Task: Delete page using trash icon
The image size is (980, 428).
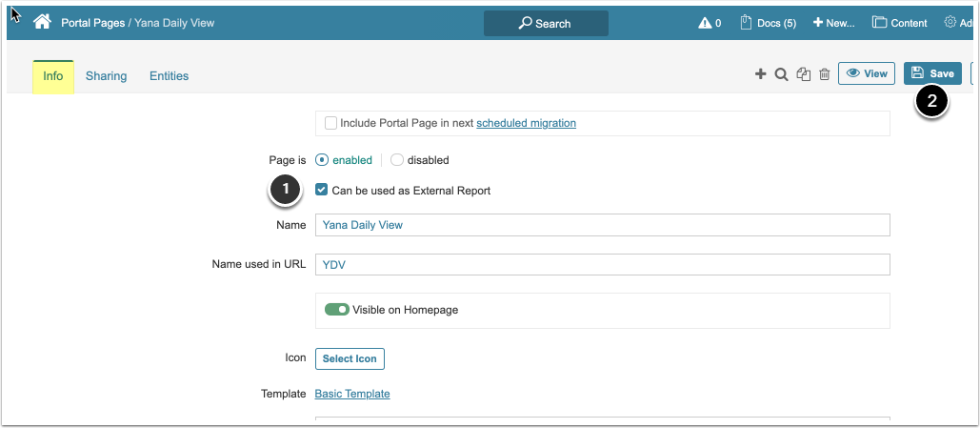Action: tap(825, 74)
